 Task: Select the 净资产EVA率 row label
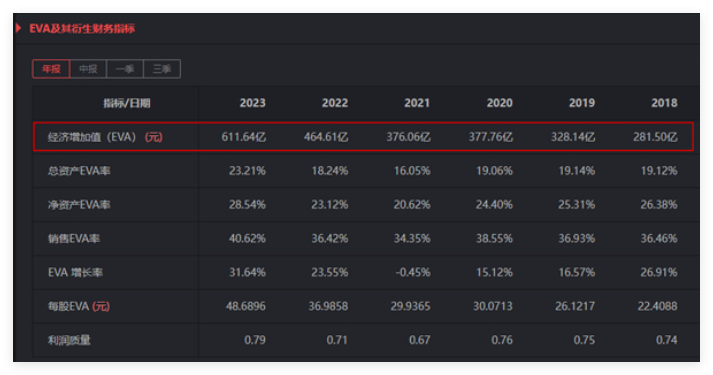pos(79,205)
